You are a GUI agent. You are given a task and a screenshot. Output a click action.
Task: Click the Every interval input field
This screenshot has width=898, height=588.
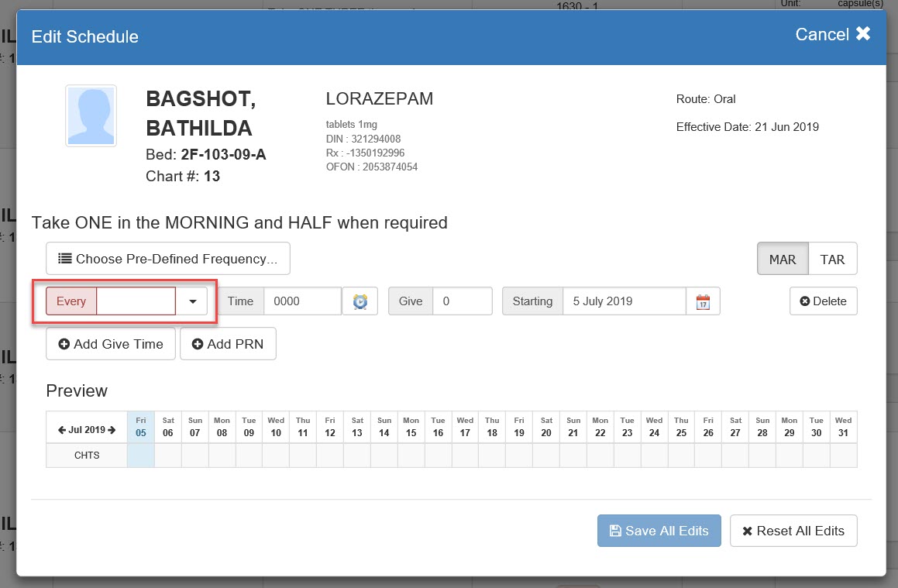[136, 301]
